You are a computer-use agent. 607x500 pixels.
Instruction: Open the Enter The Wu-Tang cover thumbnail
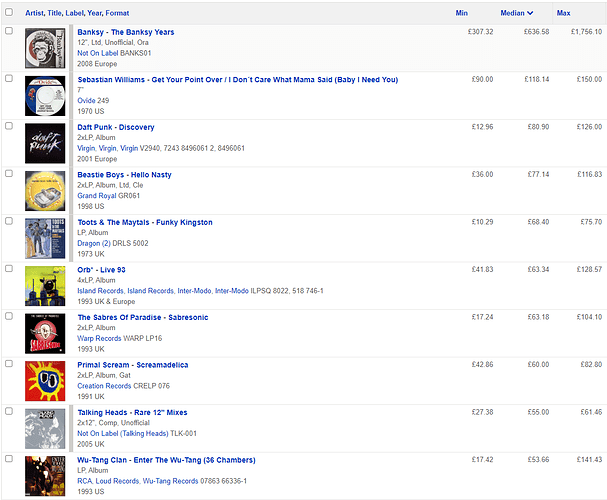pos(45,476)
